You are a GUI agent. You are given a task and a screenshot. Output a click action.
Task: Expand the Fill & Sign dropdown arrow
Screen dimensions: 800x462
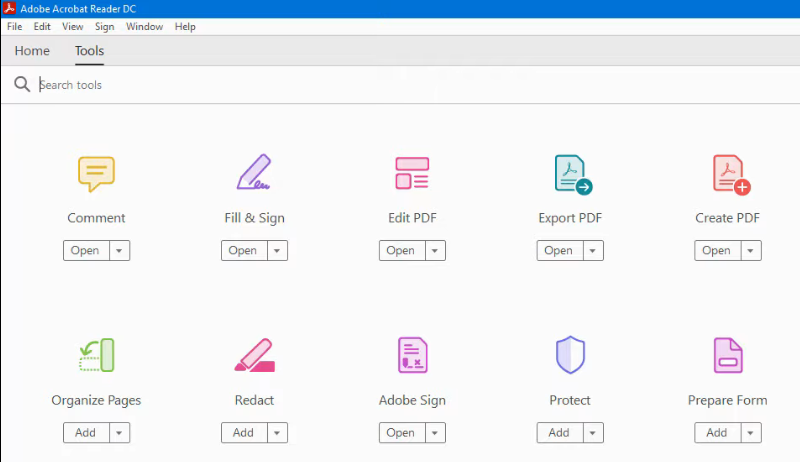(277, 250)
